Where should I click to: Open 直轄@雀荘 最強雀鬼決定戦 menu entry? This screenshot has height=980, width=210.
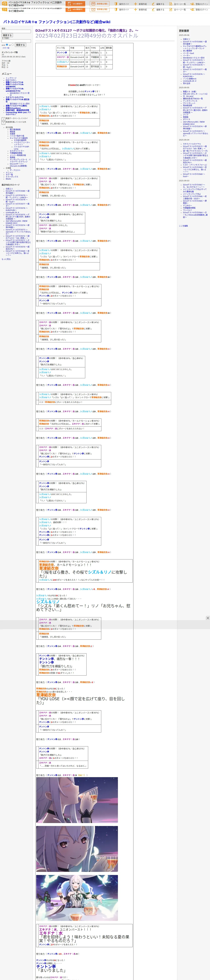(x=17, y=110)
